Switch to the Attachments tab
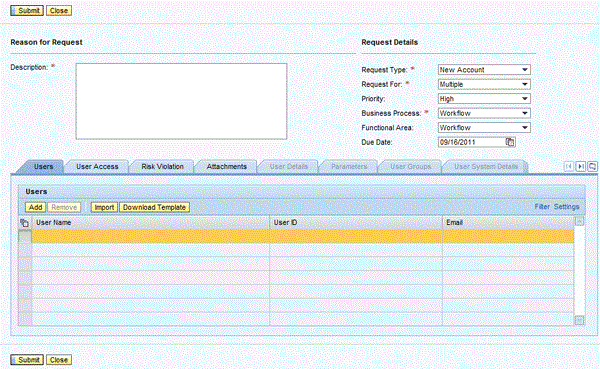 227,167
